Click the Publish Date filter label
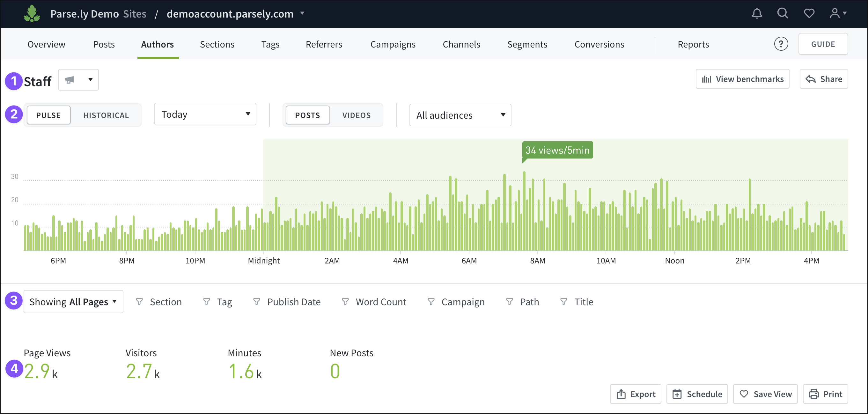The image size is (868, 414). (x=294, y=302)
